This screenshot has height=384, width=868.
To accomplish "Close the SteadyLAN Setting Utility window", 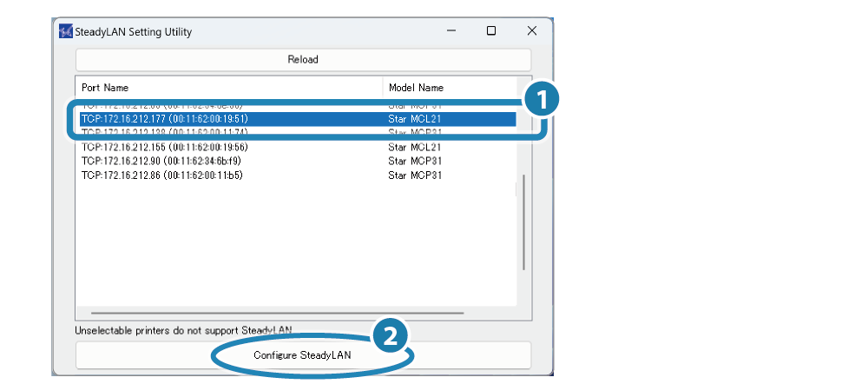I will coord(532,31).
